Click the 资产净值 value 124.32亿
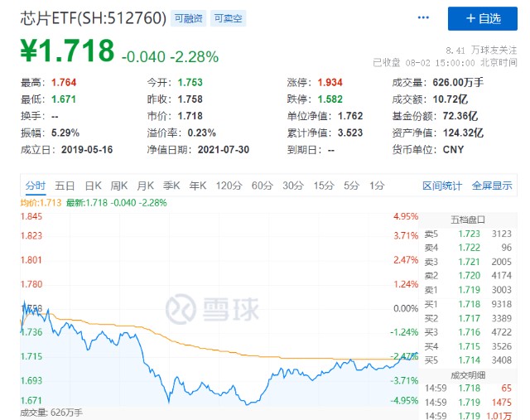 click(463, 133)
